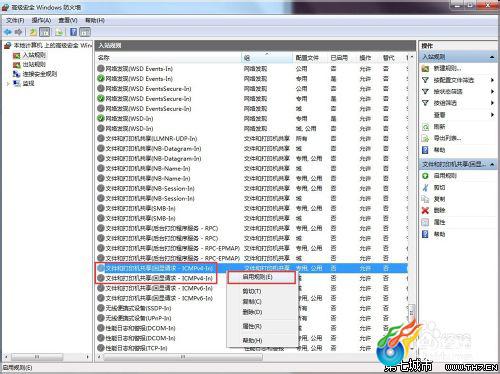Image resolution: width=500 pixels, height=374 pixels.
Task: Click 刷新 (Refresh) in the Actions pane
Action: pos(439,127)
